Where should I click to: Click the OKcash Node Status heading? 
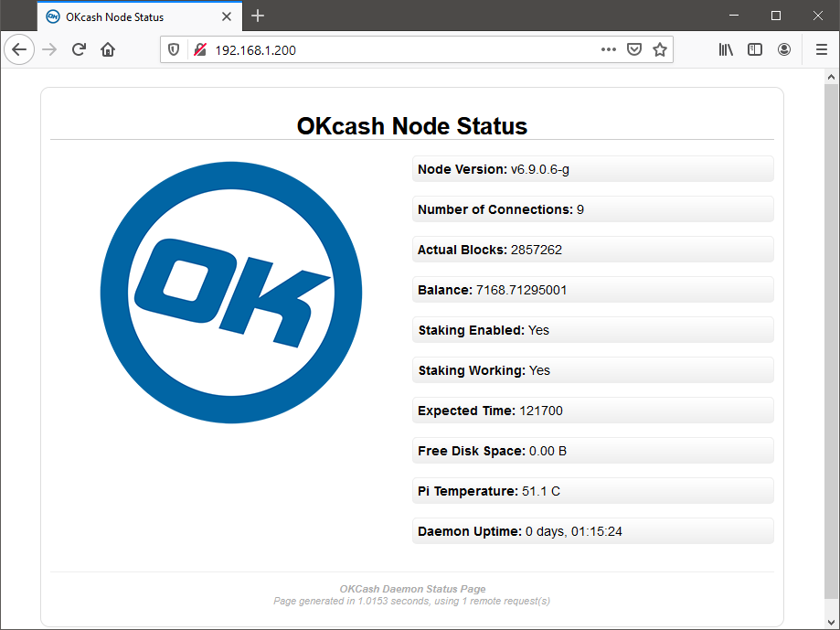point(412,126)
